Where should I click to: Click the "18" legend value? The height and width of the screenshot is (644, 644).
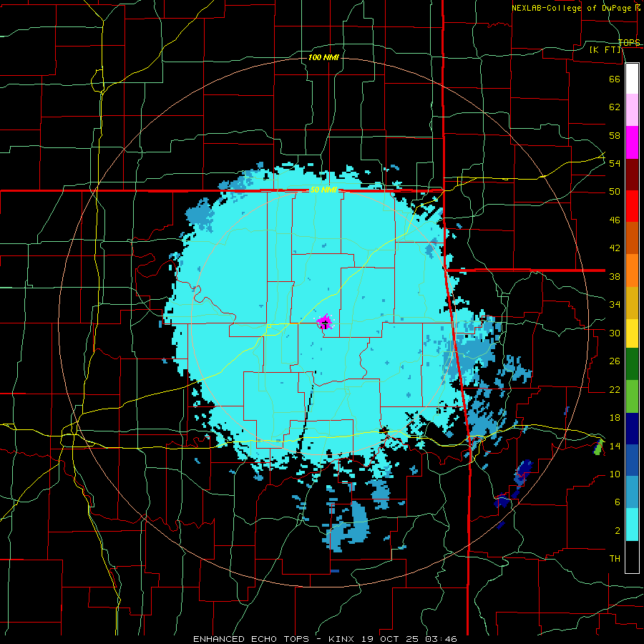[x=615, y=418]
